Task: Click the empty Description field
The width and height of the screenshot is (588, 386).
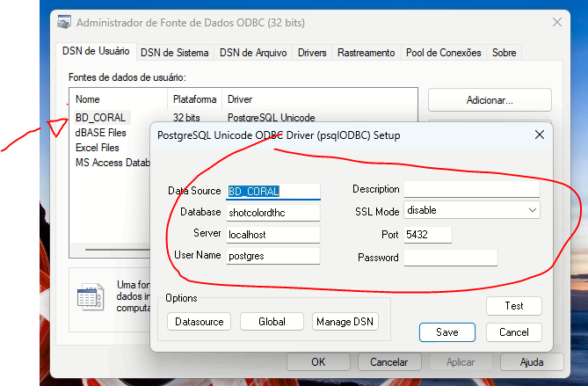Action: point(472,189)
